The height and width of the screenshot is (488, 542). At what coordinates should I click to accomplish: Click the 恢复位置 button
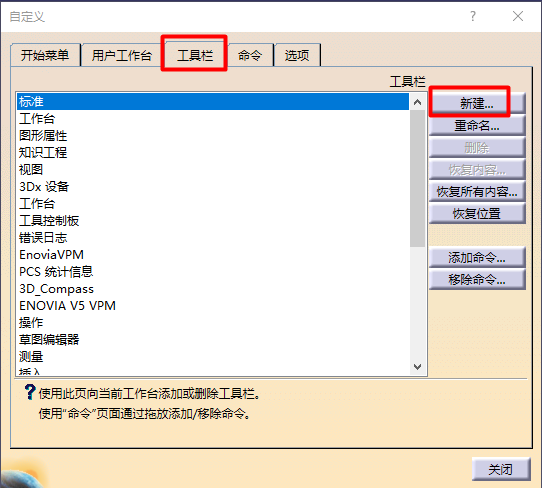477,213
